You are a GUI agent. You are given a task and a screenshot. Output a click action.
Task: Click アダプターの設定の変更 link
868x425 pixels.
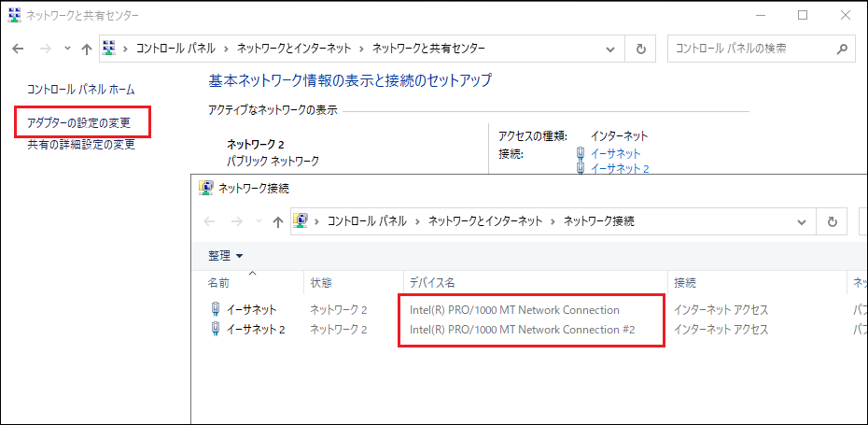(x=78, y=123)
